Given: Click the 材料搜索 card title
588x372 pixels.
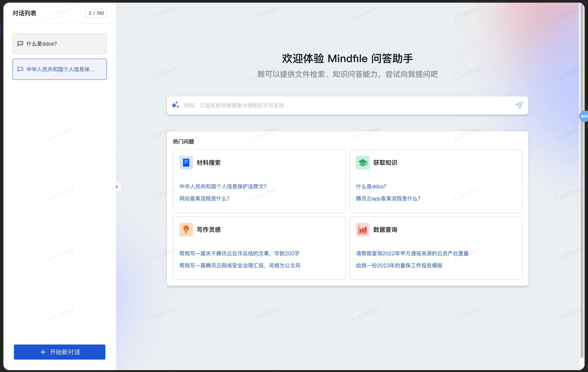Looking at the screenshot, I should (209, 163).
